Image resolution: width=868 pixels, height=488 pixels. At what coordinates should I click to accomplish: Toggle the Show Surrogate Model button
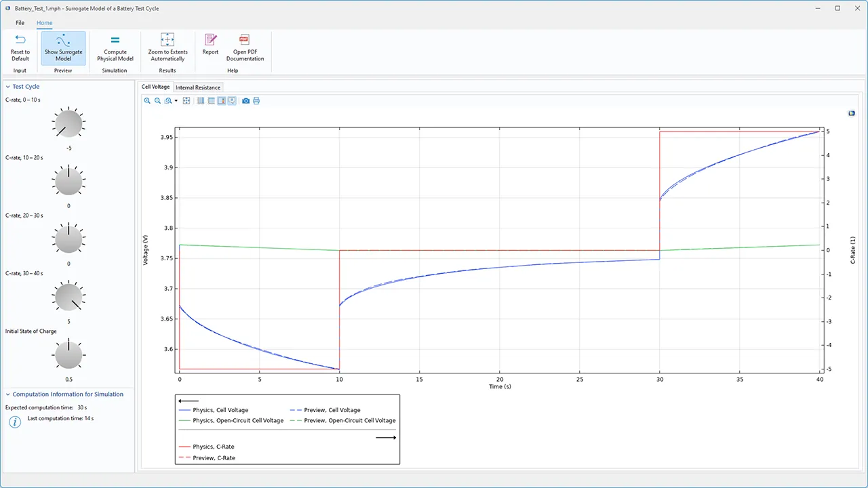pyautogui.click(x=63, y=47)
